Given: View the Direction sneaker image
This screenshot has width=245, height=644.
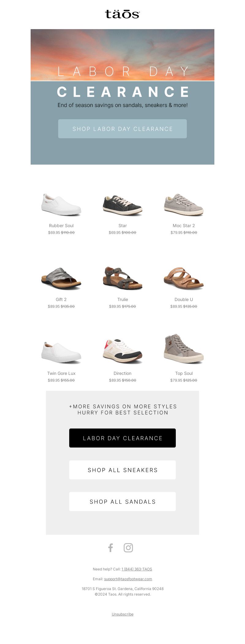Looking at the screenshot, I should click(x=123, y=351).
